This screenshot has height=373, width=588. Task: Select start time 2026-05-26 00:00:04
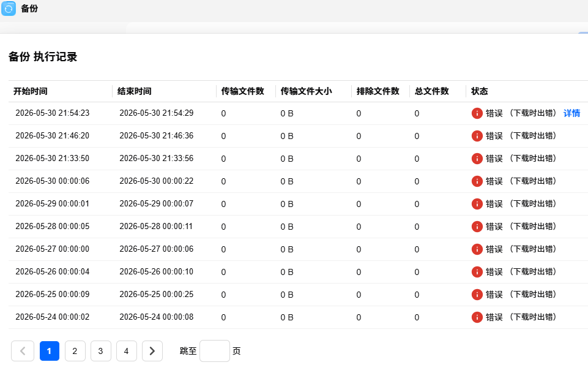pos(53,272)
